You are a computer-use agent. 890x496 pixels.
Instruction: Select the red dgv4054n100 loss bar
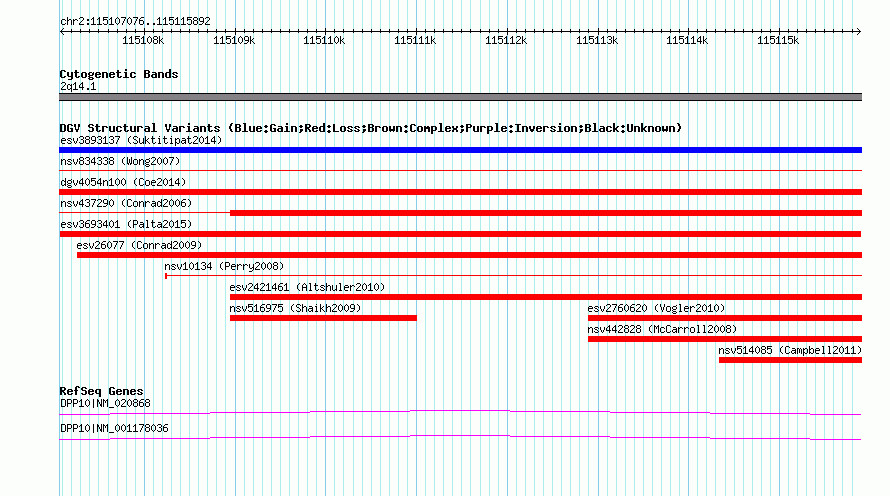tap(460, 192)
